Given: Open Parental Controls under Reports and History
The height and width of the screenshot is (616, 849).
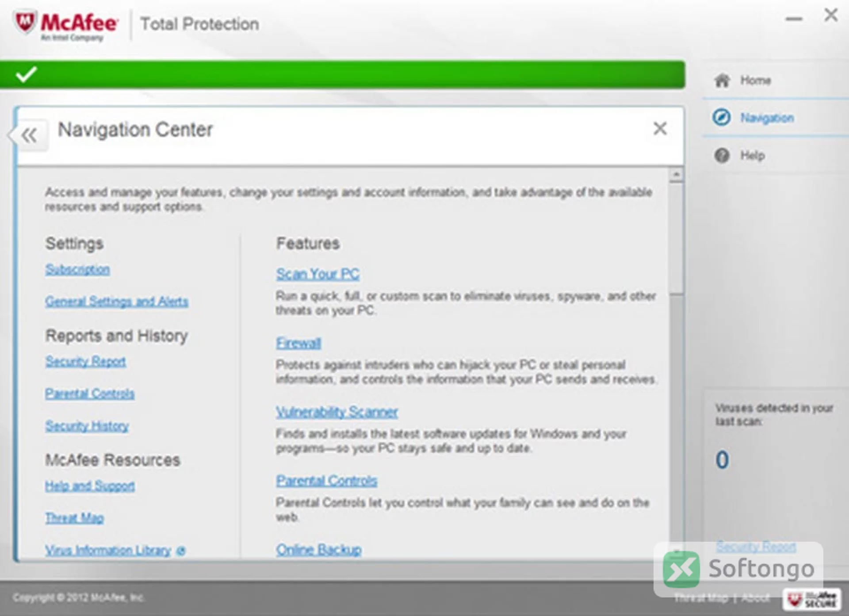Looking at the screenshot, I should tap(90, 394).
